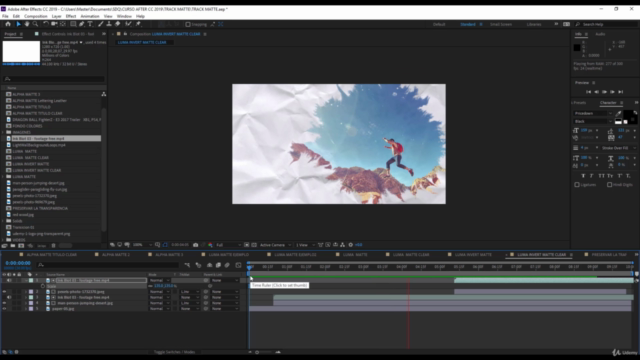Open the Layer menu
This screenshot has height=360, width=640.
(x=56, y=16)
